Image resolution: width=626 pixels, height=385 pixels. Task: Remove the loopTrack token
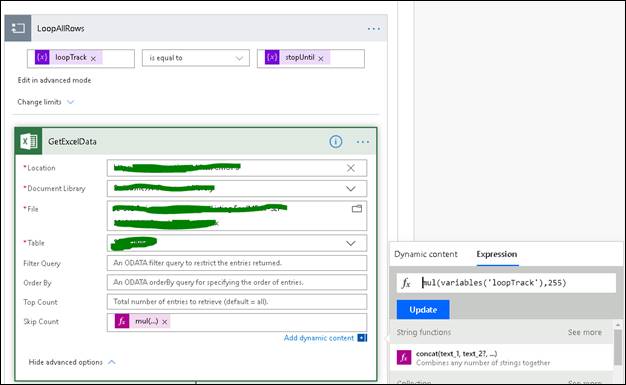(x=93, y=58)
